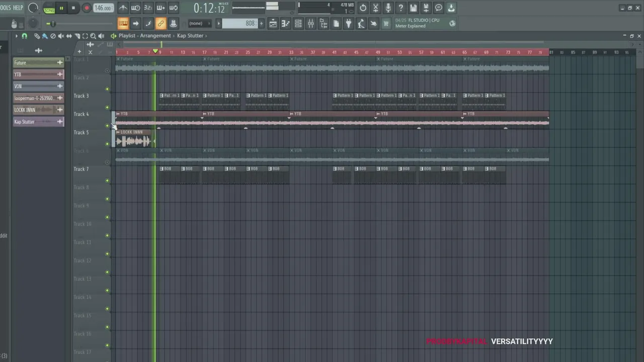The width and height of the screenshot is (644, 362).
Task: Click the hat-shaped stamp icon
Action: point(173,23)
